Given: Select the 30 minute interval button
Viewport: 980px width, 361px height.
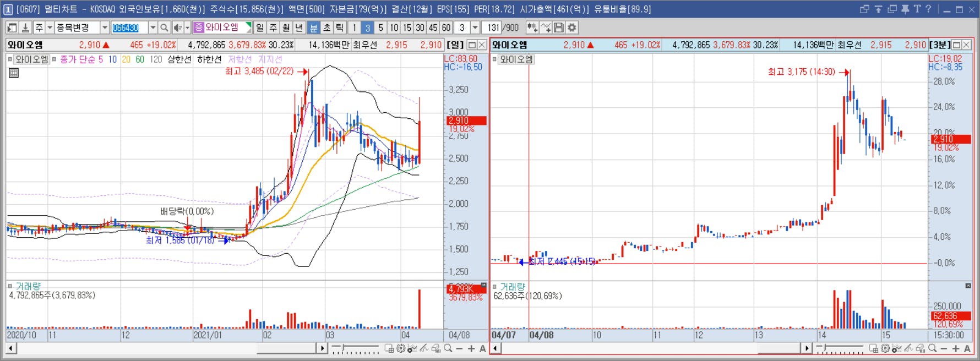Looking at the screenshot, I should [x=420, y=28].
